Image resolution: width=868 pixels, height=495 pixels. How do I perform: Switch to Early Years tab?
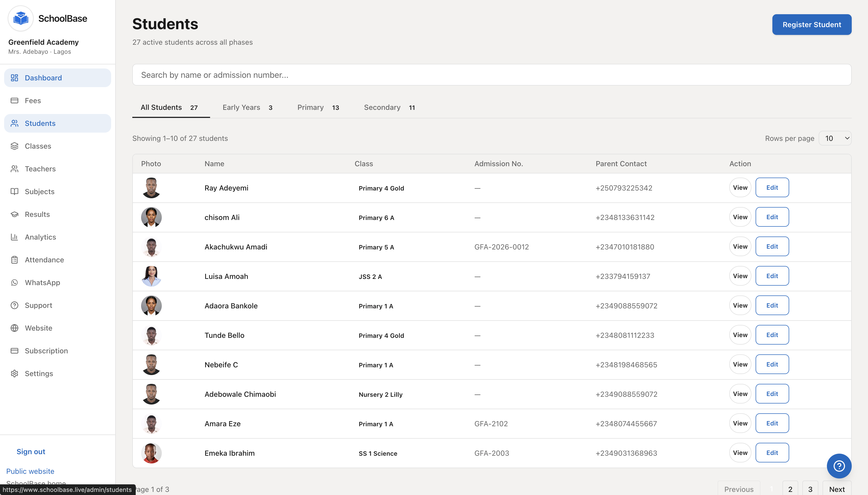(x=247, y=108)
